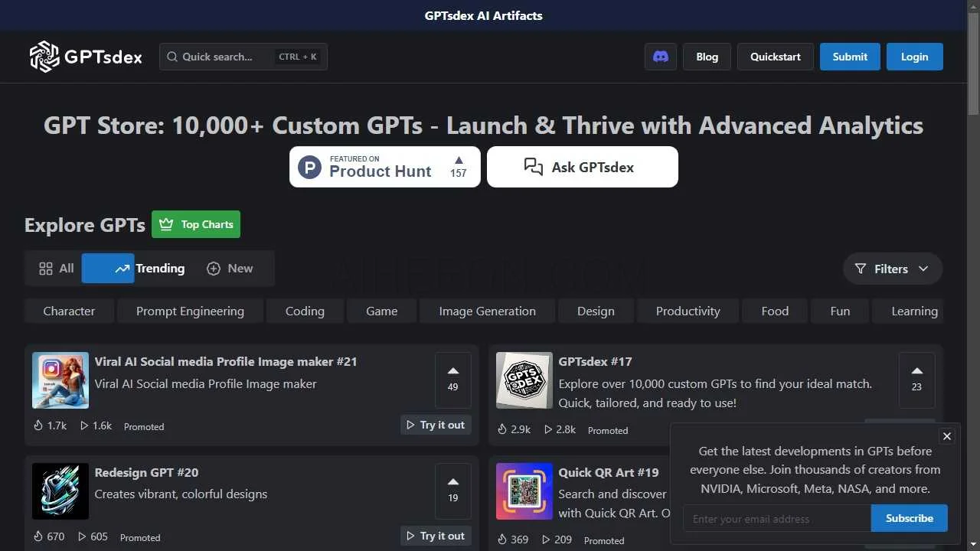Upvote Viral AI Social media Profile Image maker
Viewport: 980px width, 551px height.
pyautogui.click(x=452, y=380)
